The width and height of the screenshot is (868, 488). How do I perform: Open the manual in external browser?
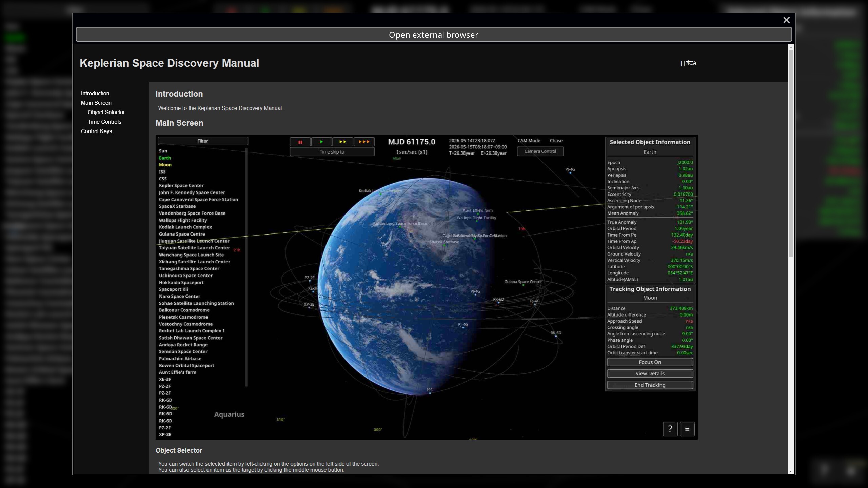[434, 35]
